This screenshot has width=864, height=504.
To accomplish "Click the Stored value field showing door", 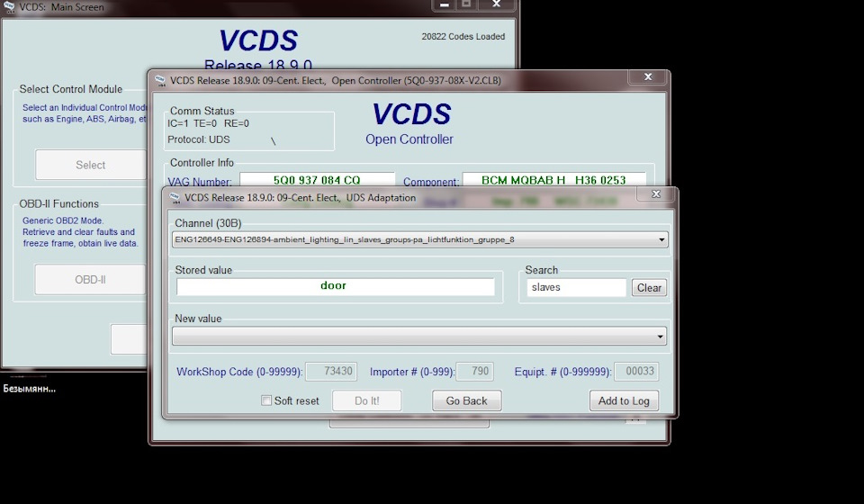I will click(x=335, y=286).
